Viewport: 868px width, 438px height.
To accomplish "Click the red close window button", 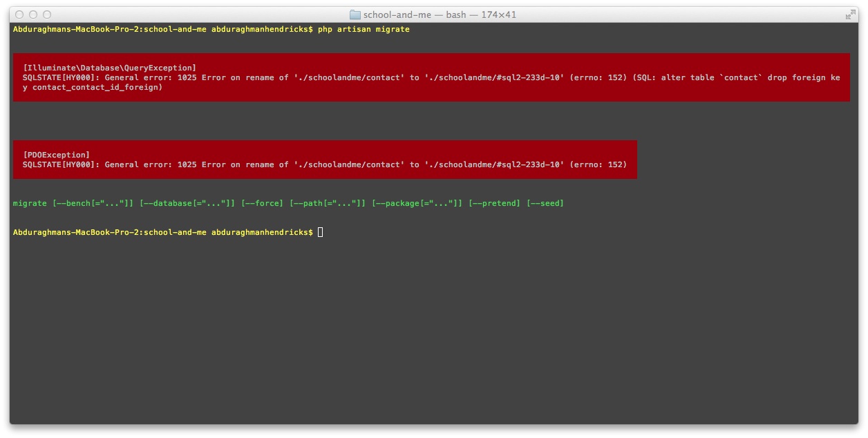I will coord(19,15).
